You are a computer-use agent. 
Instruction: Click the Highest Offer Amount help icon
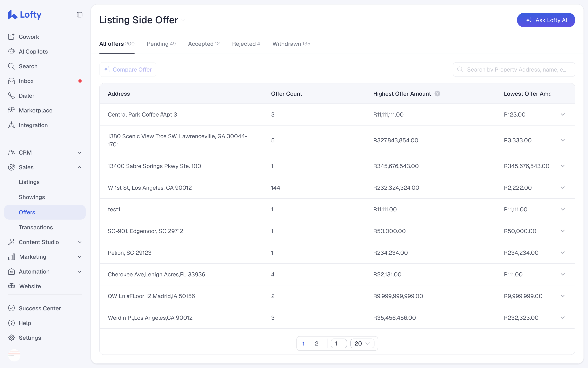coord(437,94)
